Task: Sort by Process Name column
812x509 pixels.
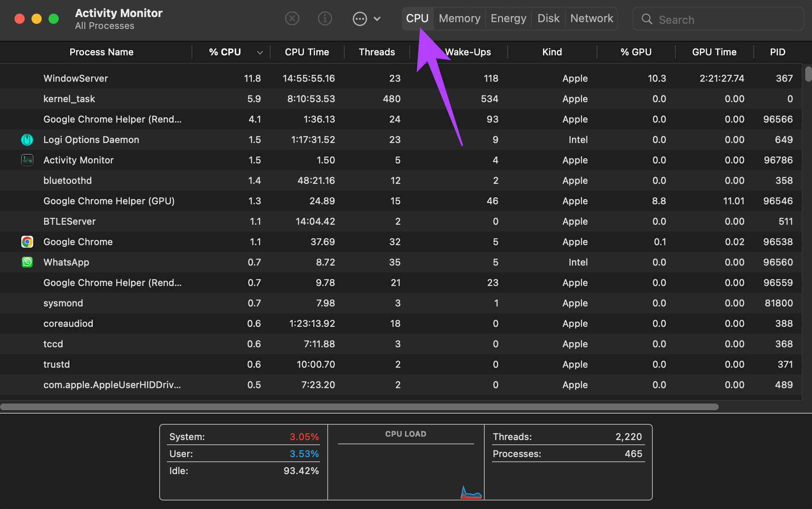Action: (101, 52)
